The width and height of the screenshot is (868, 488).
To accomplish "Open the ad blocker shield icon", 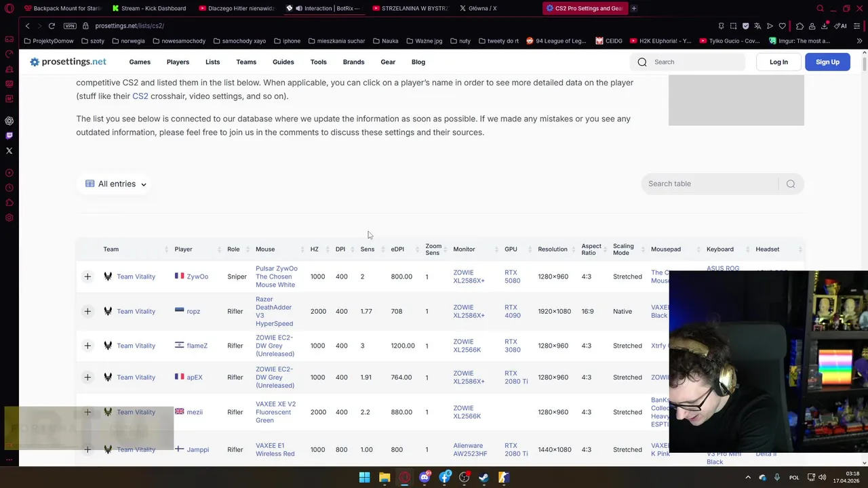I will (x=745, y=26).
